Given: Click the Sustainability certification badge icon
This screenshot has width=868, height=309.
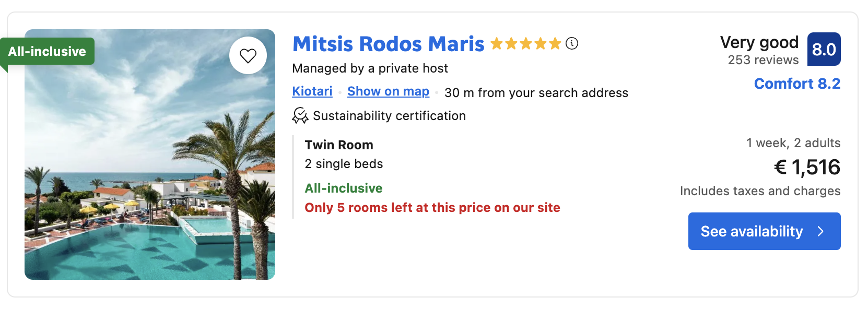Looking at the screenshot, I should click(300, 115).
